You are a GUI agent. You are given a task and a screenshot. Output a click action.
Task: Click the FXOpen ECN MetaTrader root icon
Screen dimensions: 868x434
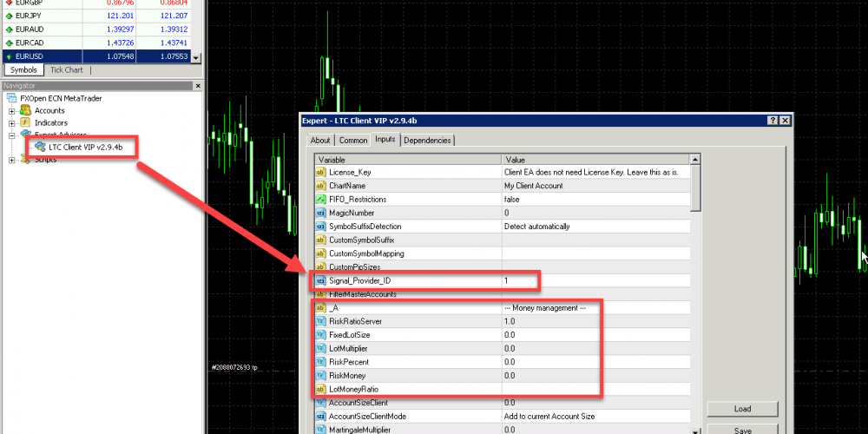pos(11,99)
